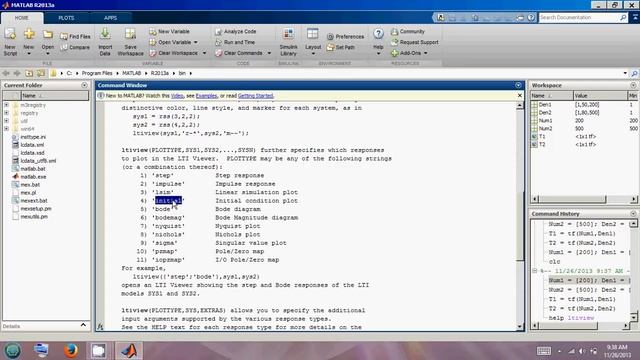Click New Variable button

[169, 31]
